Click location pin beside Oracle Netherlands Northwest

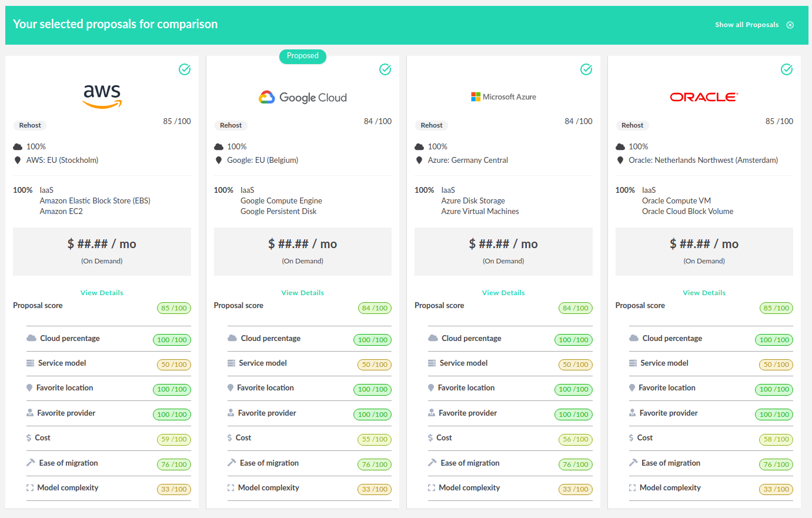pyautogui.click(x=620, y=161)
